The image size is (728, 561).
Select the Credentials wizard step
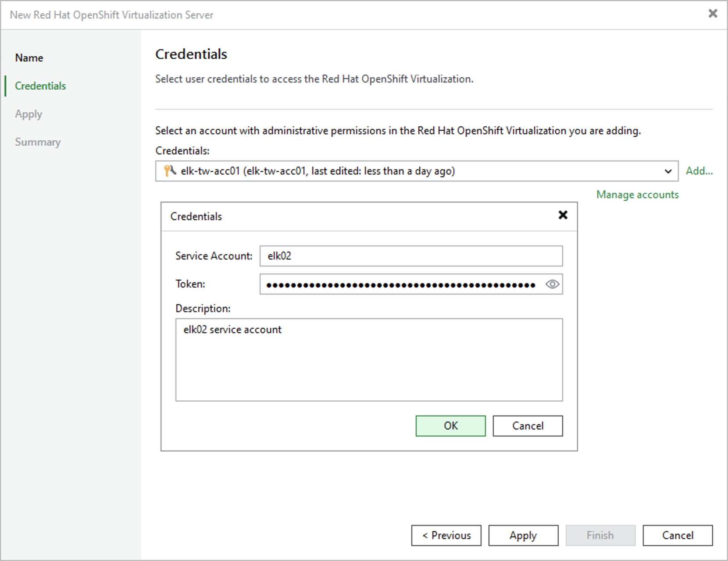click(40, 86)
